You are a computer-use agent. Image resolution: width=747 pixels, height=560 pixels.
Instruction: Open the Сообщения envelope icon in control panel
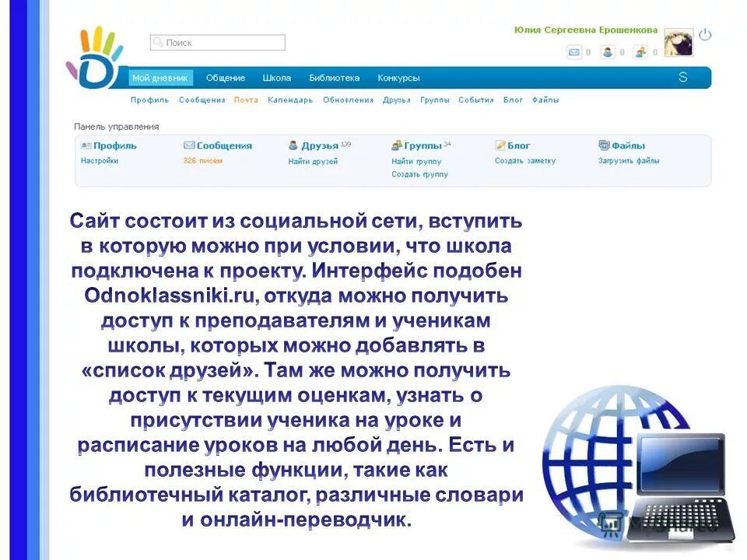(x=188, y=145)
